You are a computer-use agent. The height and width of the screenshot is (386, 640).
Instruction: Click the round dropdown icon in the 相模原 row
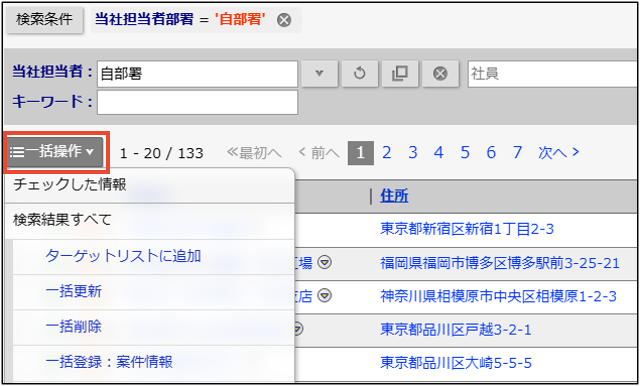click(x=325, y=296)
